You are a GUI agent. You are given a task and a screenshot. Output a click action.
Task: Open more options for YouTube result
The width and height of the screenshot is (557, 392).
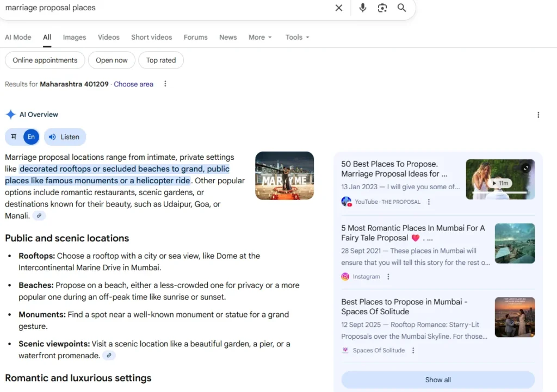[429, 202]
